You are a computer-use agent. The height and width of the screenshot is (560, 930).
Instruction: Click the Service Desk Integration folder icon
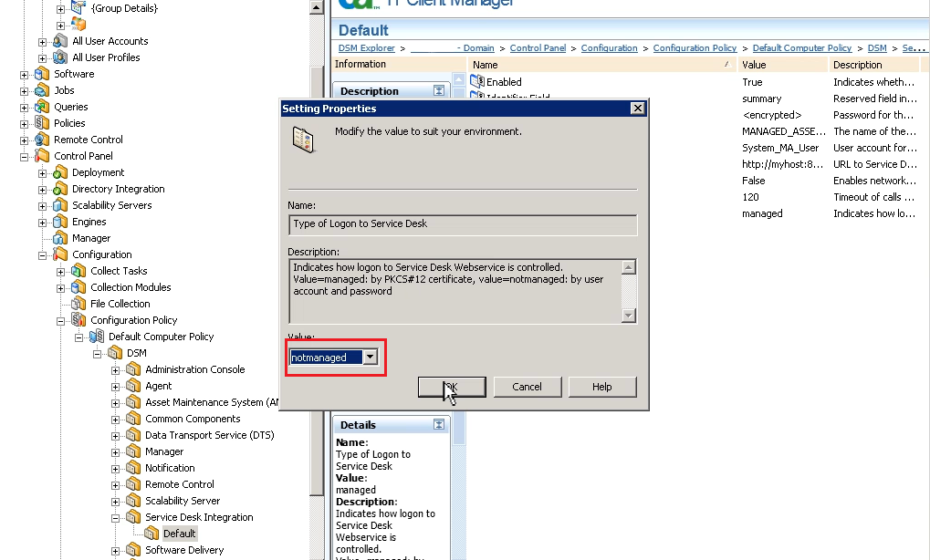pyautogui.click(x=133, y=517)
